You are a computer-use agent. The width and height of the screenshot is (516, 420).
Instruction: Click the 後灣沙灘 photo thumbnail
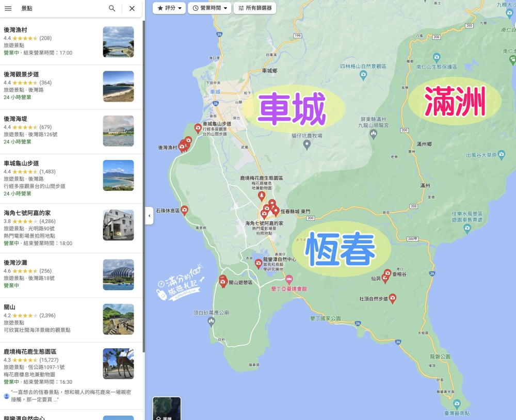[118, 275]
